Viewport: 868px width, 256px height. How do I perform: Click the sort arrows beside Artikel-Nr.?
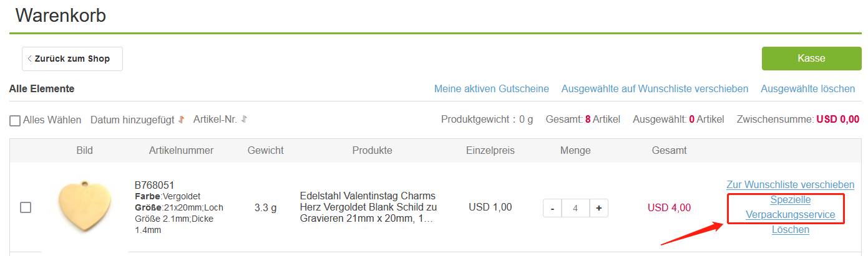click(x=244, y=119)
